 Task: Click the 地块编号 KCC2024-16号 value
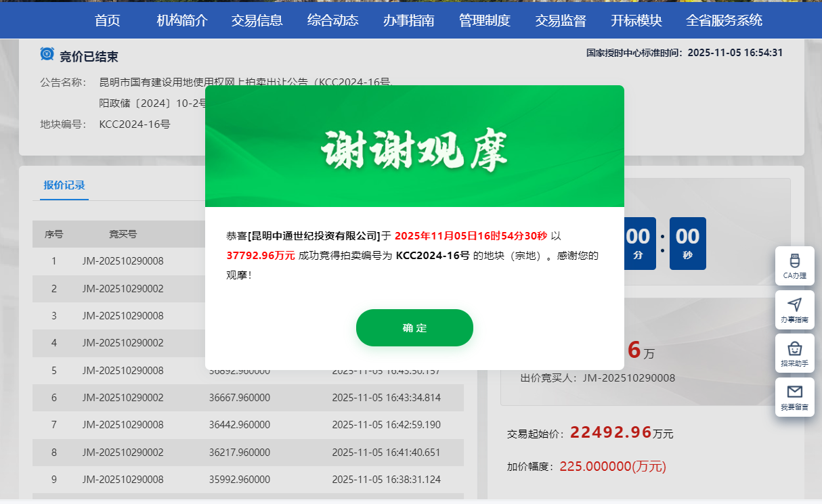pos(135,124)
